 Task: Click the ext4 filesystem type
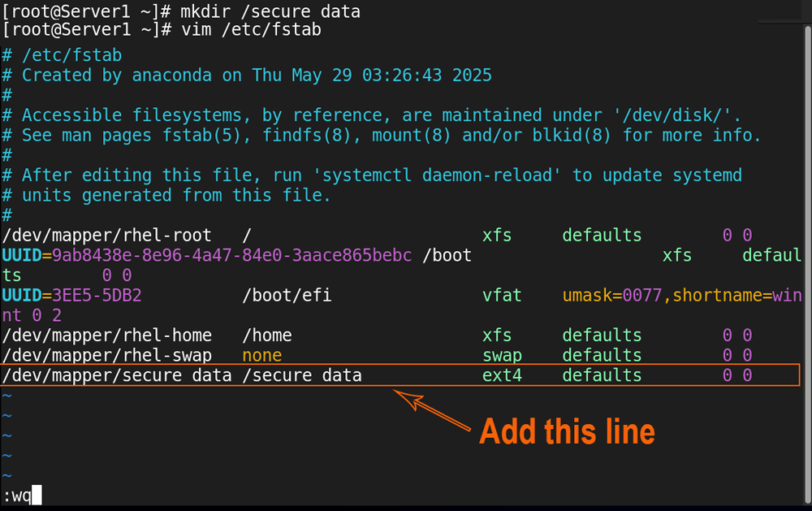pyautogui.click(x=502, y=375)
